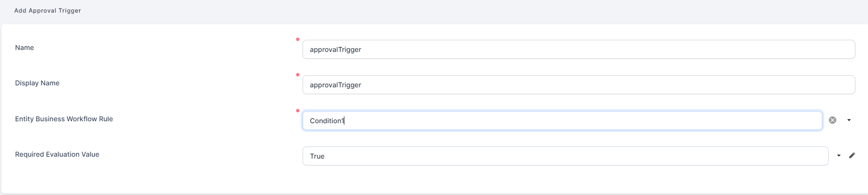Click the 'Name' field label
This screenshot has height=195, width=868.
[x=24, y=48]
